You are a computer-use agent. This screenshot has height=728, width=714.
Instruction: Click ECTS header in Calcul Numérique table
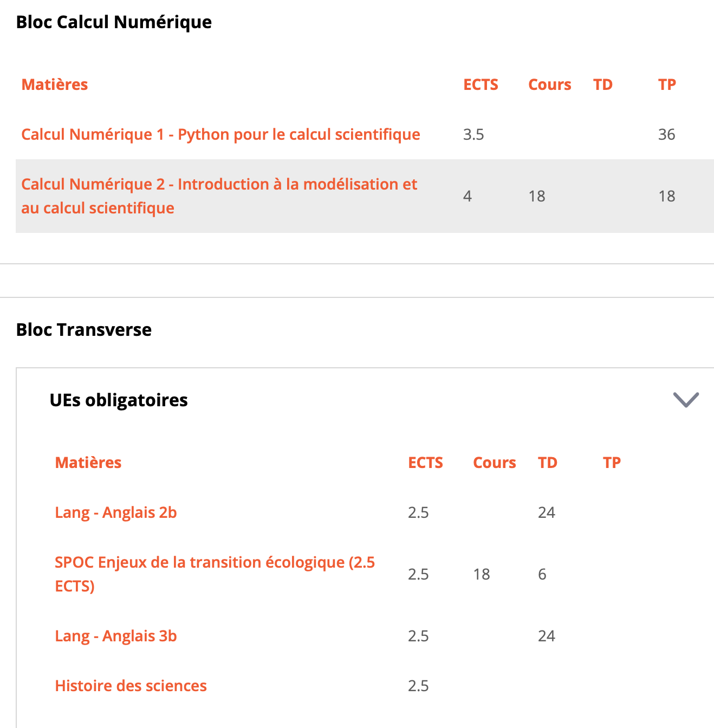(x=481, y=84)
